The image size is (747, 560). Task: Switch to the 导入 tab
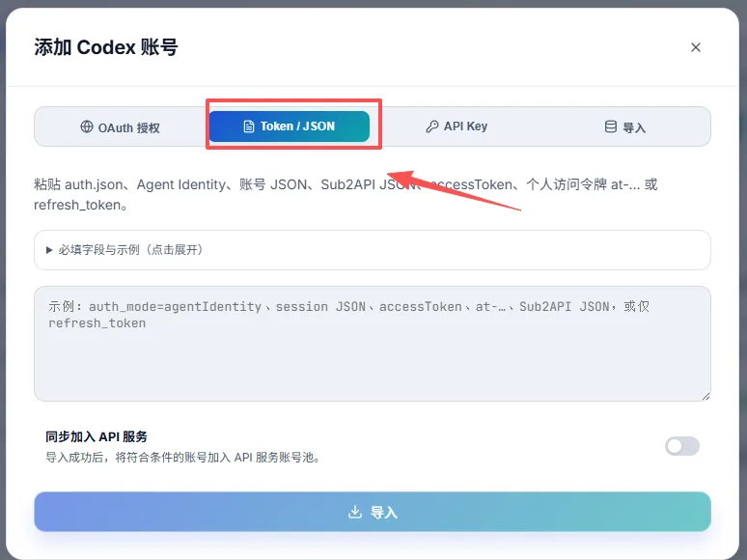(x=624, y=126)
